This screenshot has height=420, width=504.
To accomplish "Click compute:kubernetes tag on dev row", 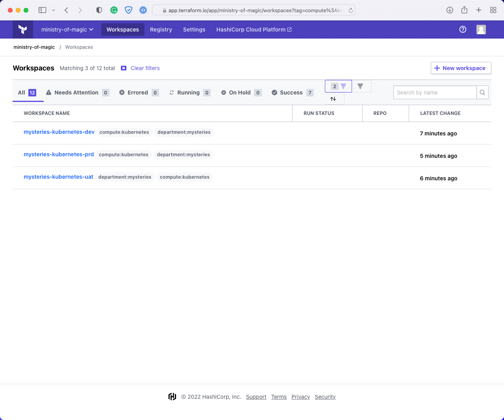I will coord(124,132).
